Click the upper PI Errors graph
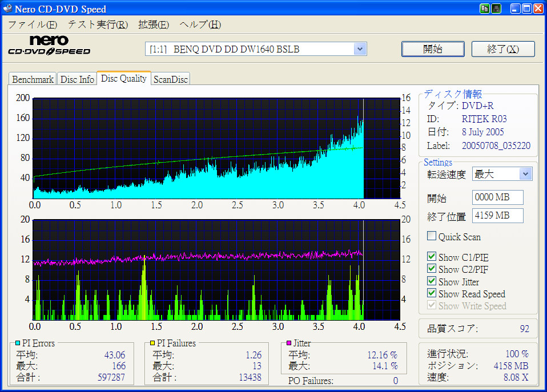Viewport: 547px width, 392px height. pyautogui.click(x=216, y=148)
